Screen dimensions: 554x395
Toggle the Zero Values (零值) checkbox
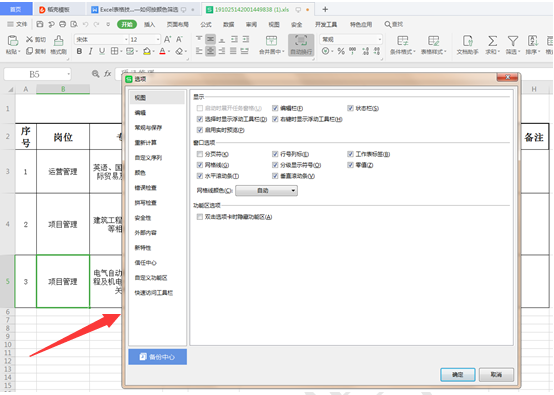coord(350,165)
